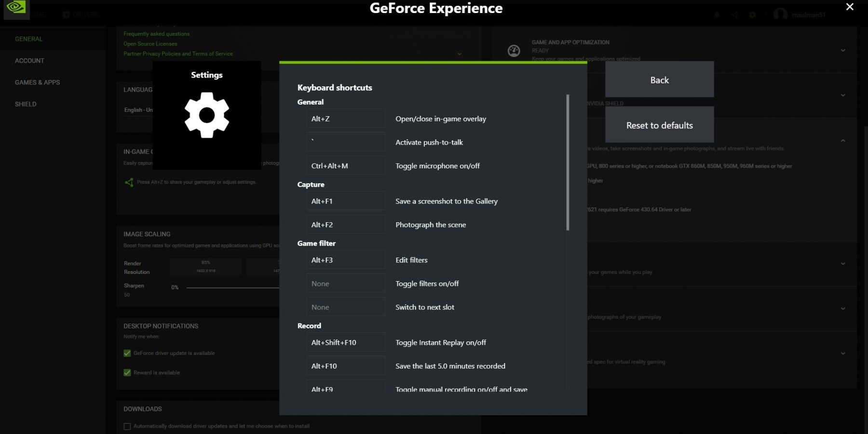Click the share icon in top bar
The width and height of the screenshot is (868, 434).
pos(734,15)
